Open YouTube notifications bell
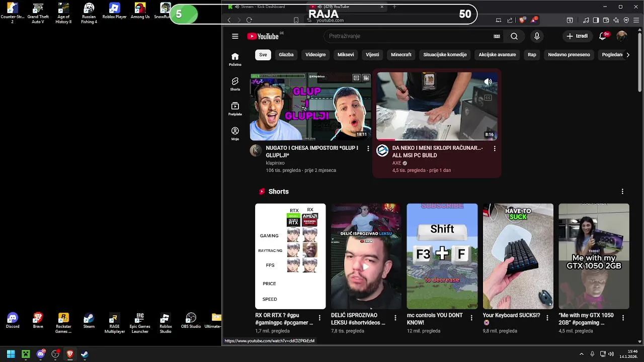Screen dimensions: 644x362 (603, 36)
